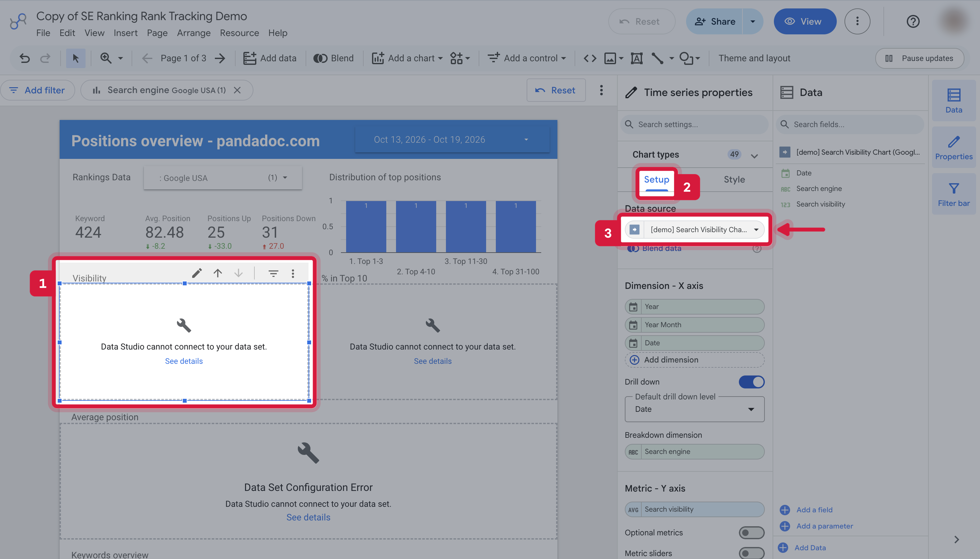Switch to the Setup tab
The height and width of the screenshot is (559, 980).
coord(656,179)
